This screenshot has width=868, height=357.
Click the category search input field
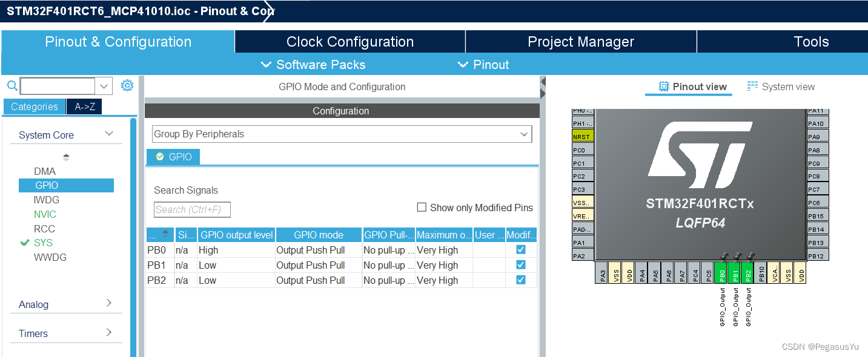[x=58, y=86]
